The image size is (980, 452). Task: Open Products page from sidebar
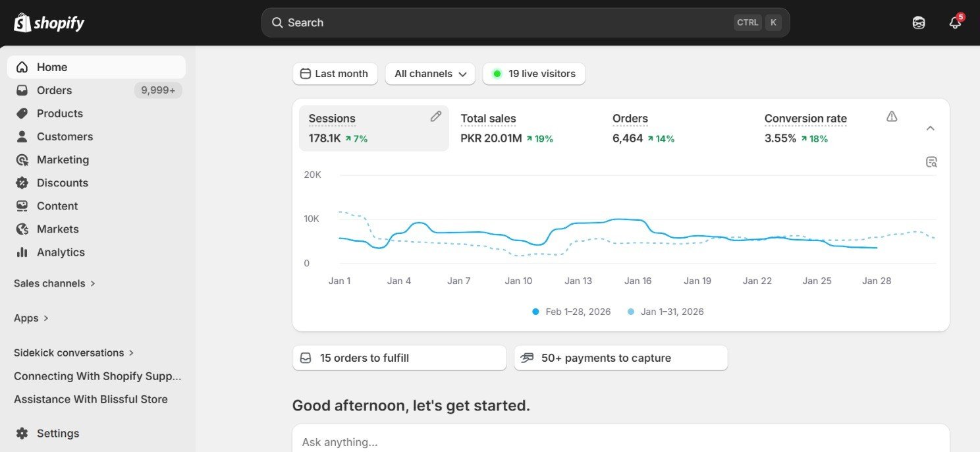point(96,113)
